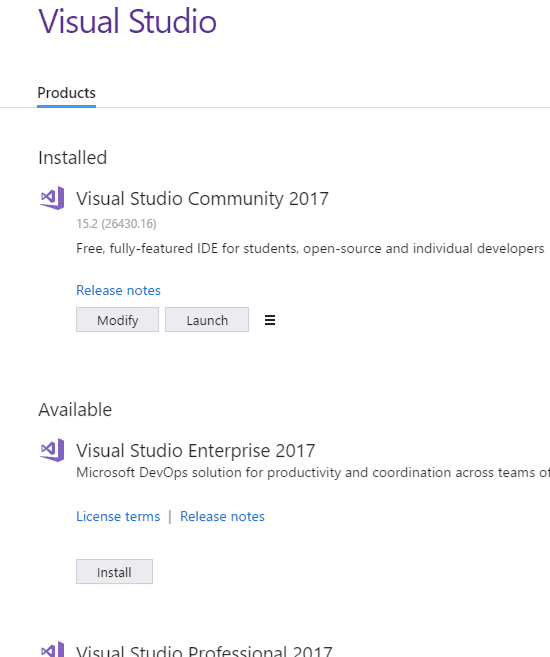Open the Products tab
This screenshot has height=657, width=550.
(x=66, y=93)
